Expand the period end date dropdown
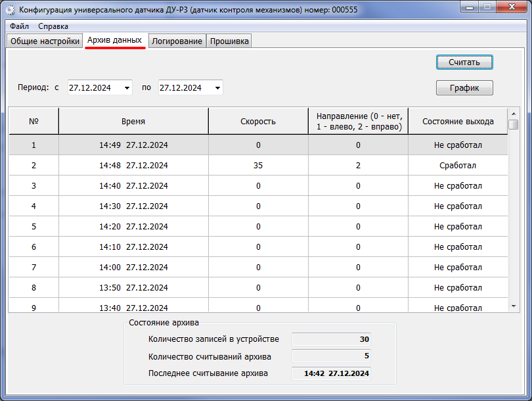The height and width of the screenshot is (401, 532). (218, 88)
